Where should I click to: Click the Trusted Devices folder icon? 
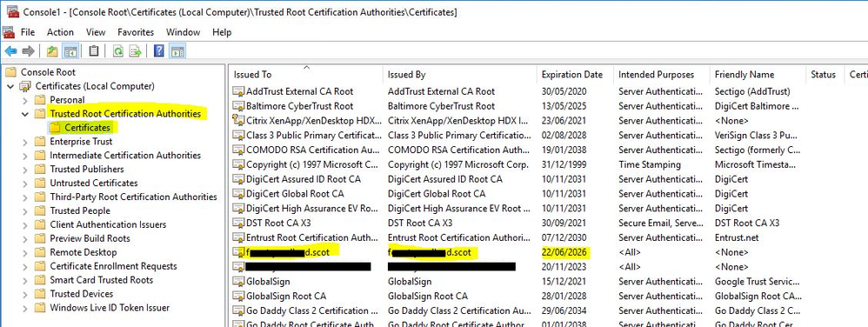tap(39, 294)
